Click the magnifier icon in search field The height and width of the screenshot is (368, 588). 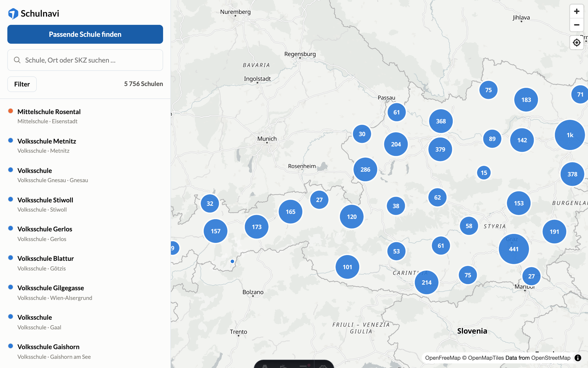(x=17, y=60)
